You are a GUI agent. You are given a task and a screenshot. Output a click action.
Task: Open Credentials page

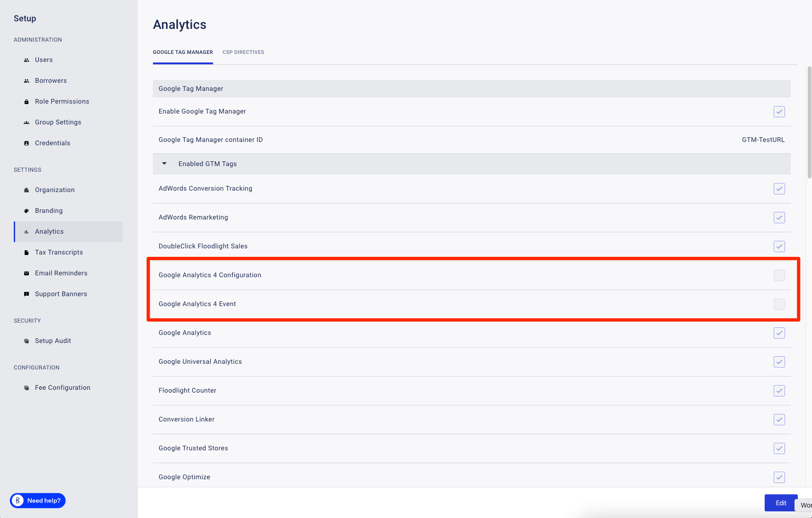click(x=68, y=143)
